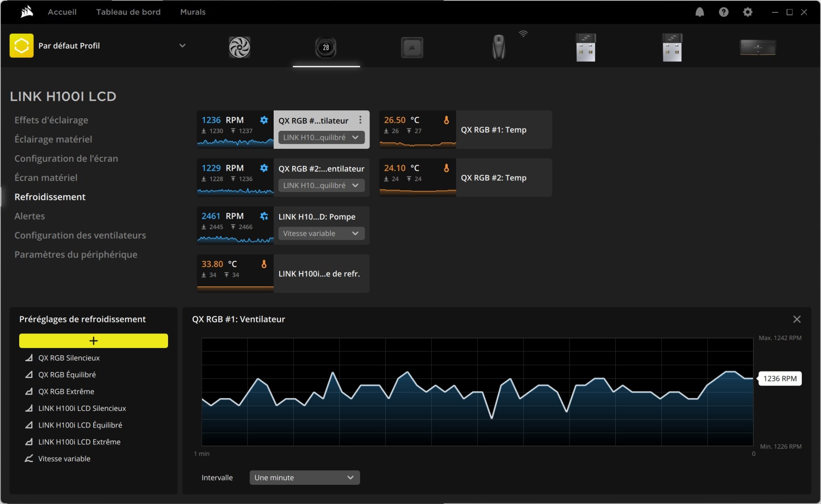
Task: Click the Max. 1242 RPM label
Action: coord(780,338)
